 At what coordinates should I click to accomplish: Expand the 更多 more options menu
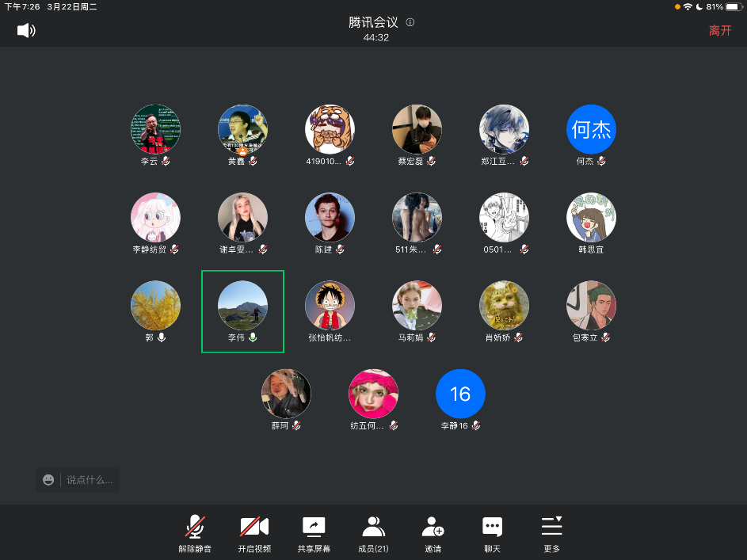tap(551, 527)
